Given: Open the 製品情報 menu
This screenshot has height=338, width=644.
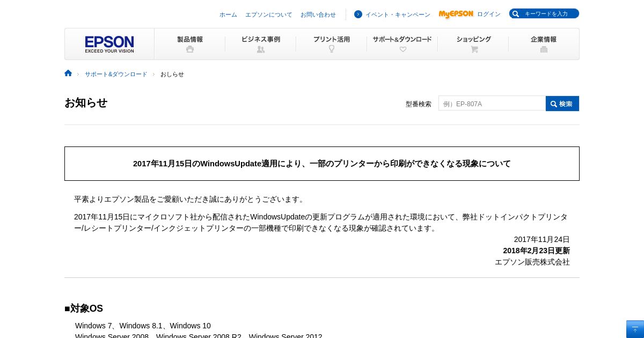Looking at the screenshot, I should click(x=190, y=44).
